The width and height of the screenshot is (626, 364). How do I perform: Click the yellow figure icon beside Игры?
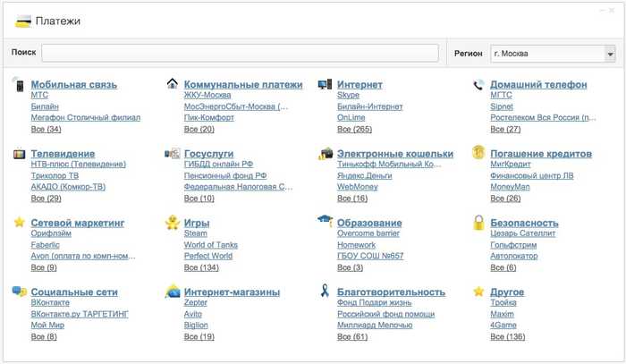pos(173,223)
